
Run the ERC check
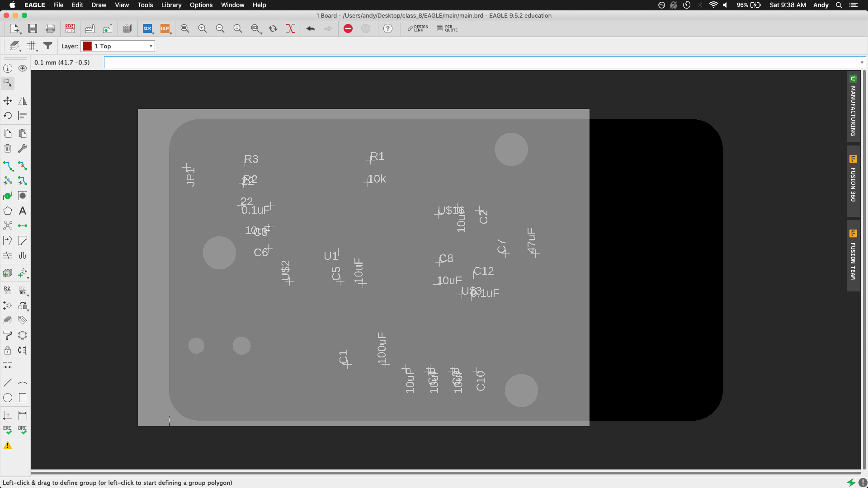click(8, 430)
